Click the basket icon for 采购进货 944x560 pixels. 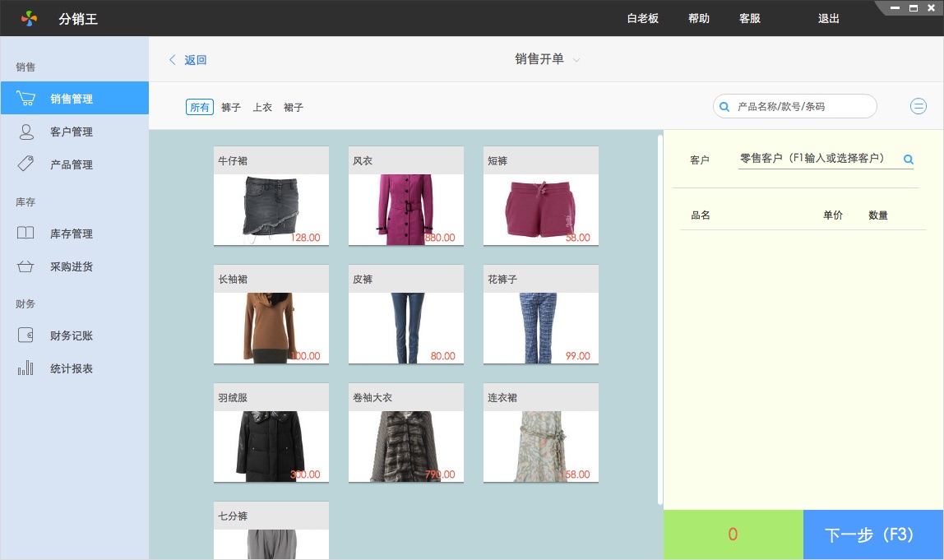tap(25, 266)
